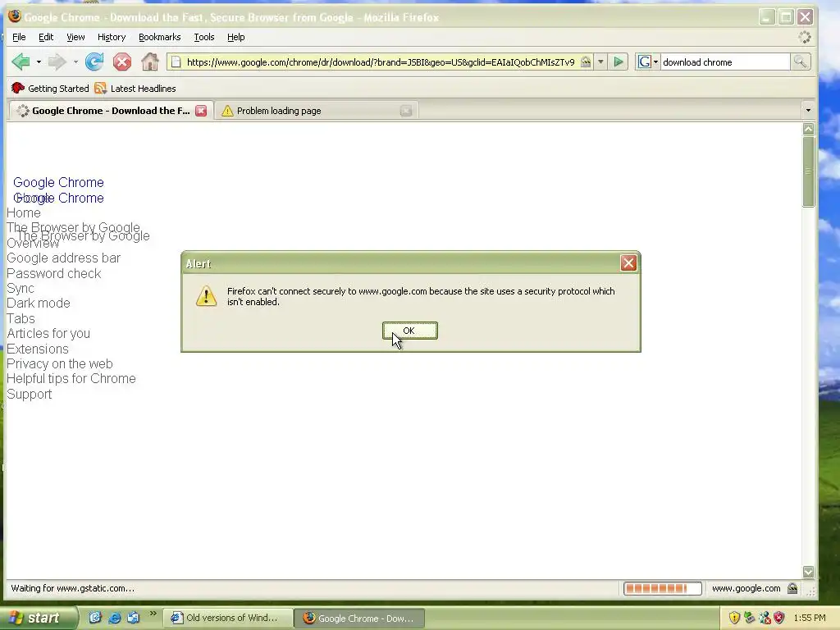Stop loading the page
Viewport: 840px width, 630px height.
click(122, 62)
